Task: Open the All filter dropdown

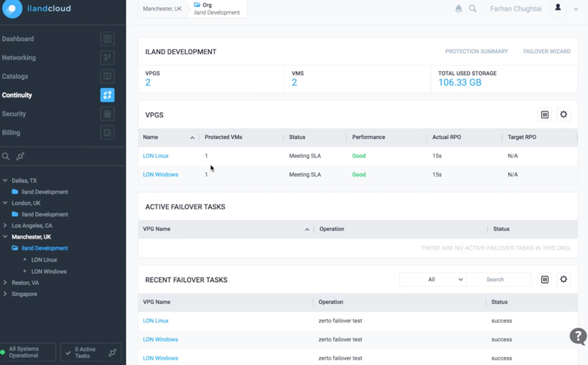Action: coord(432,279)
